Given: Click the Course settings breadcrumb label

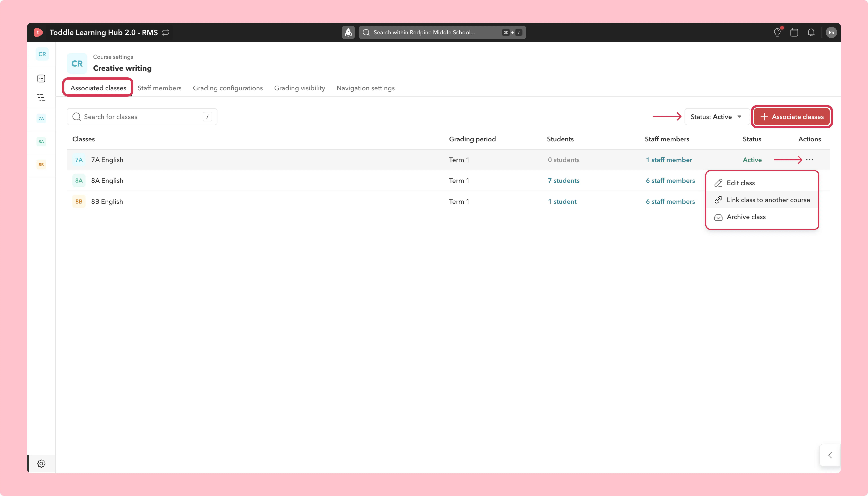Looking at the screenshot, I should (113, 57).
